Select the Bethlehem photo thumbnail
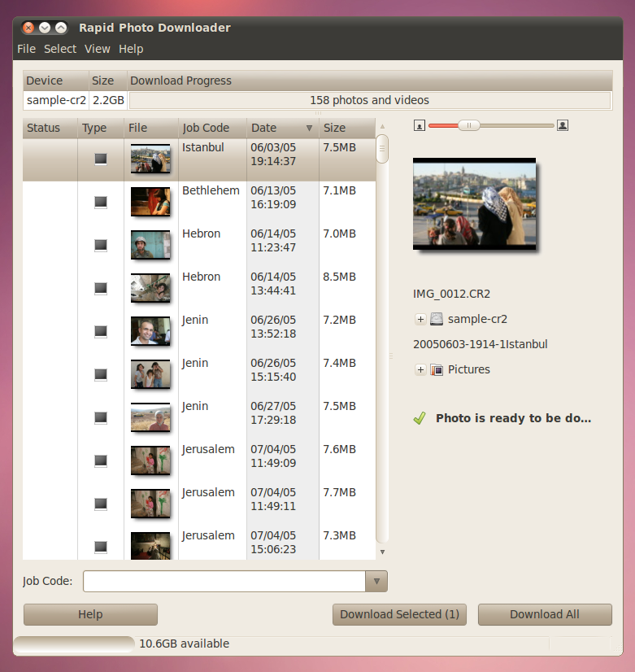 (150, 202)
